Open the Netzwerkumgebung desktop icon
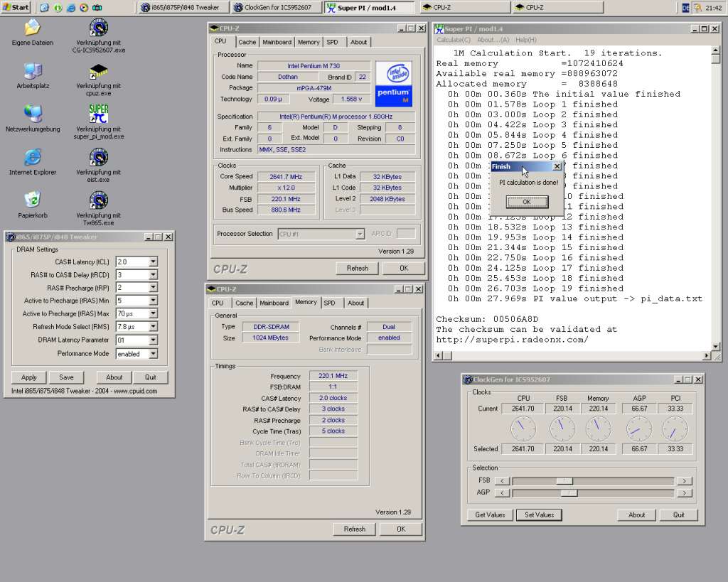The width and height of the screenshot is (728, 582). point(32,114)
